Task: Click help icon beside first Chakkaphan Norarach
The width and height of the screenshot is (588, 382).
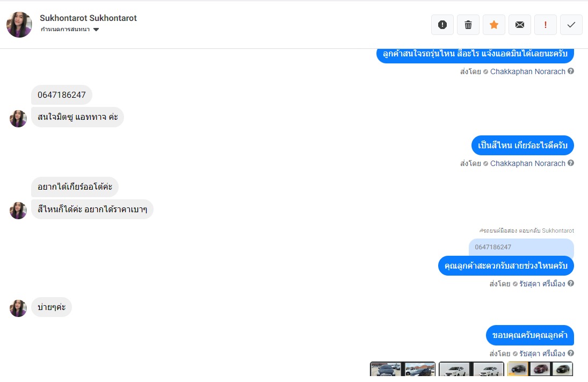Action: [571, 71]
